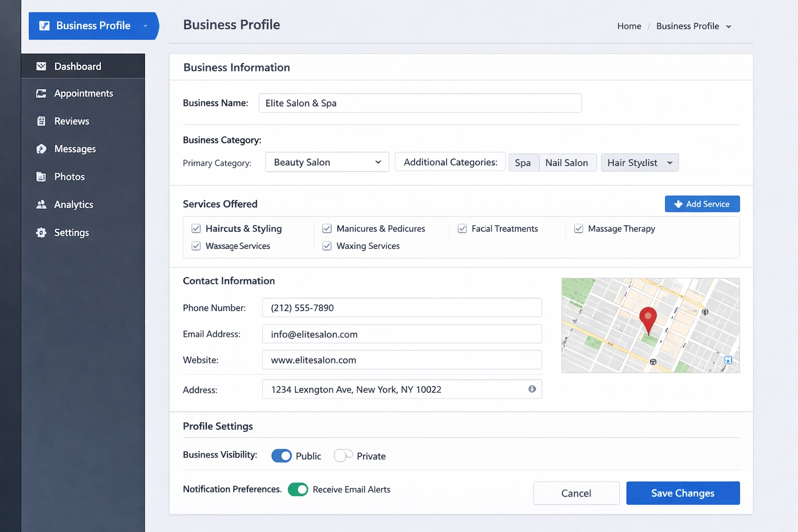Uncheck the Haircuts & Styling checkbox
This screenshot has width=798, height=532.
196,229
